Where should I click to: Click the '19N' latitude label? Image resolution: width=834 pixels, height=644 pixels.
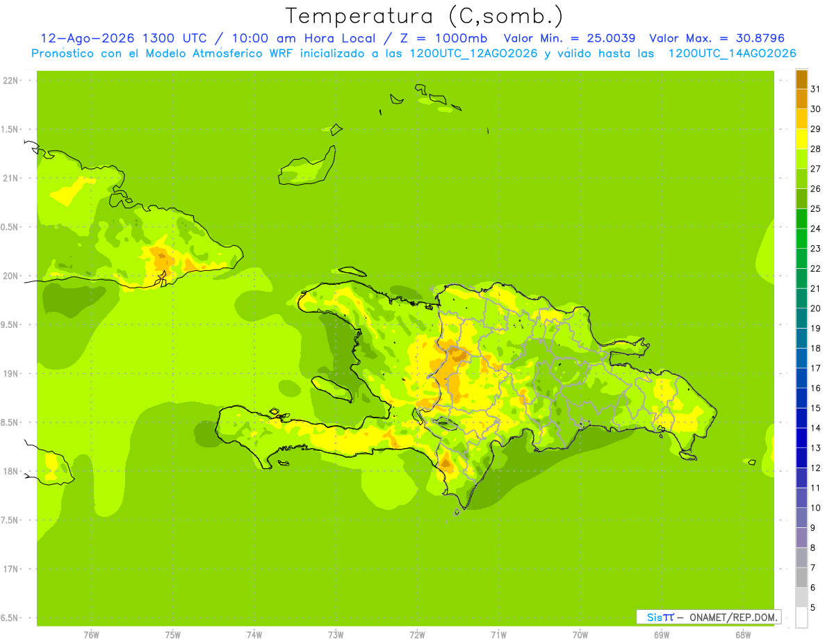[10, 374]
